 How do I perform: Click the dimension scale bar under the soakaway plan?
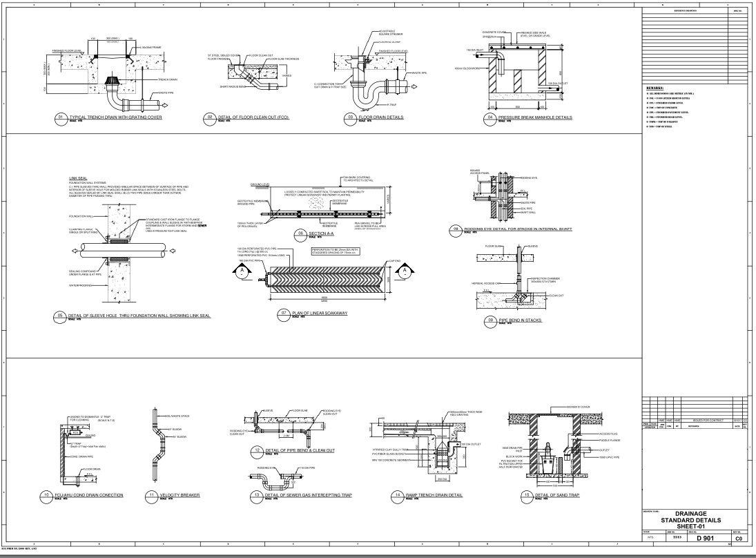tap(324, 298)
